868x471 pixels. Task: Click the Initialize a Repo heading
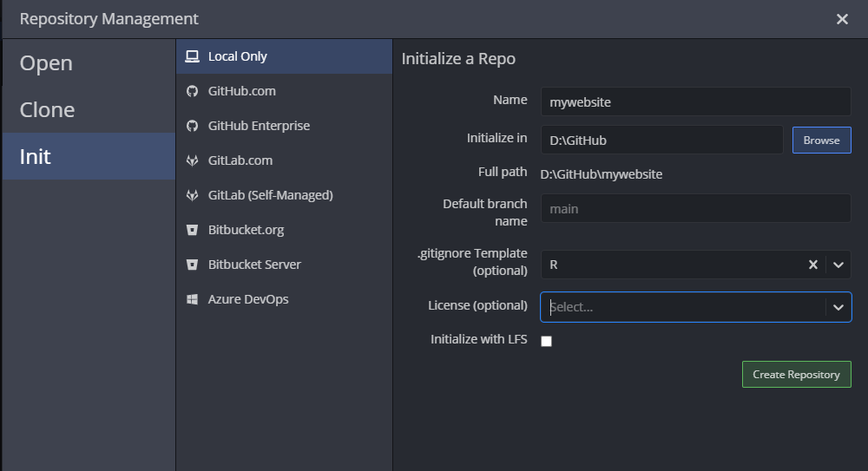coord(458,59)
